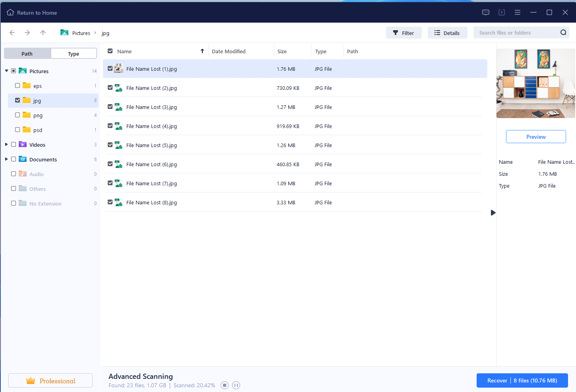Collapse the Pictures tree node
The image size is (576, 392).
[x=6, y=71]
